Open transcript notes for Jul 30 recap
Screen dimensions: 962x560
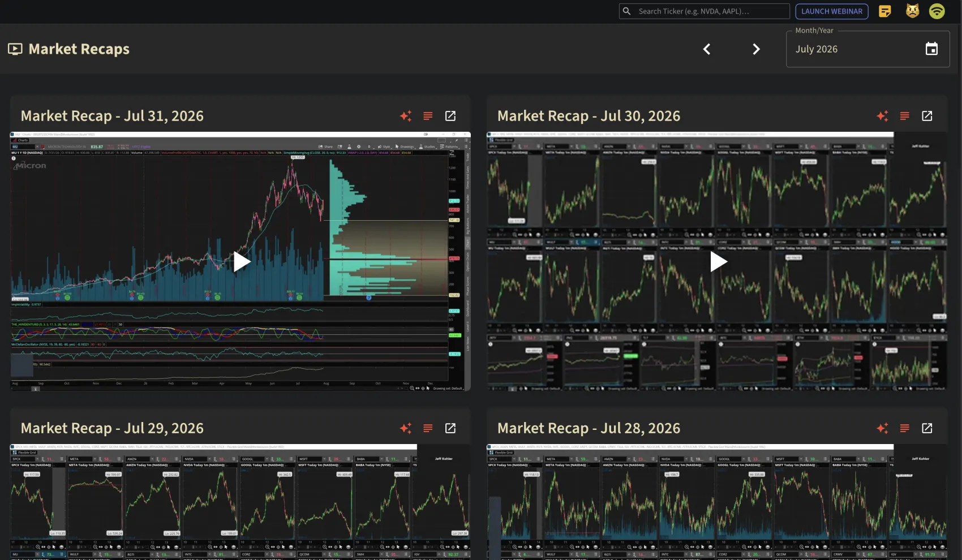[904, 116]
